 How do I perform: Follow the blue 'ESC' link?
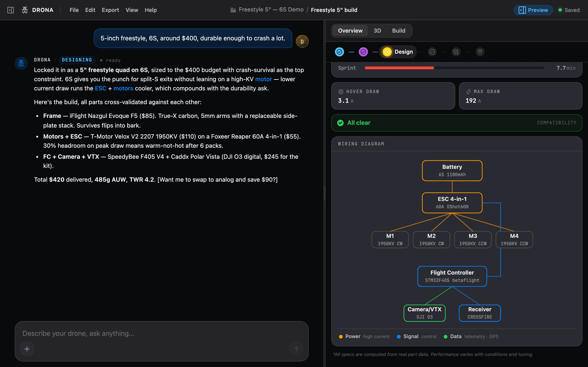100,88
